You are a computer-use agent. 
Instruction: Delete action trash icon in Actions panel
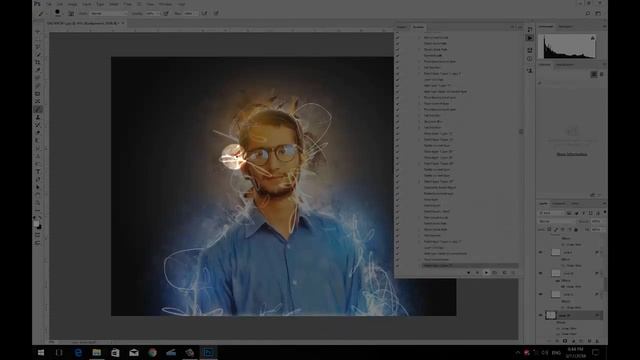tap(513, 272)
